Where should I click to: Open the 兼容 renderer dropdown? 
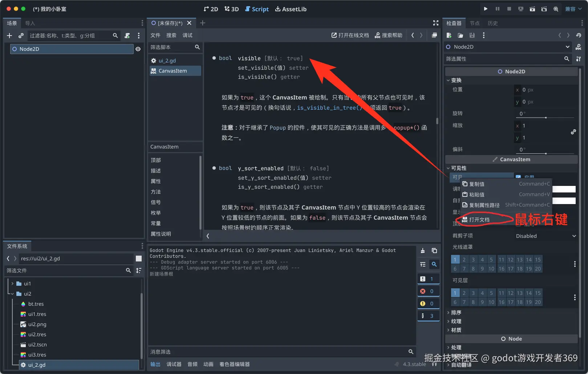click(x=573, y=9)
